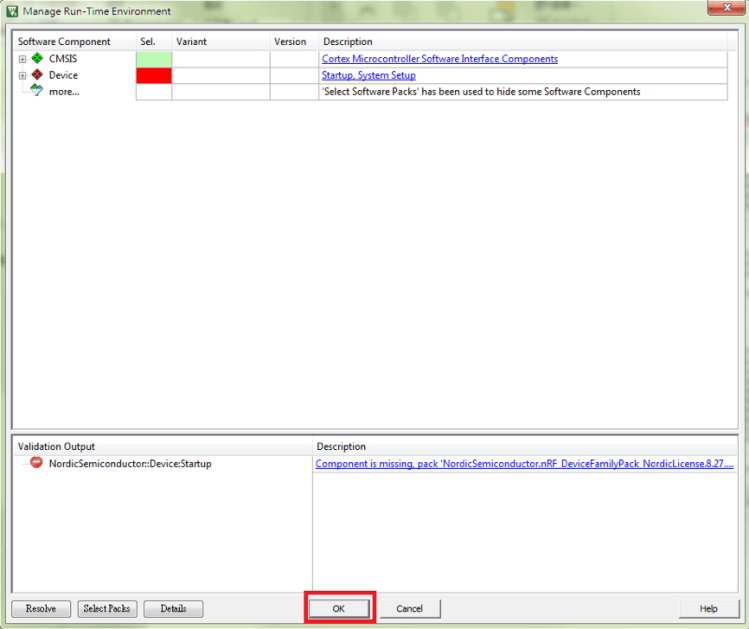This screenshot has height=629, width=749.
Task: Click the Resolve button
Action: pos(41,608)
